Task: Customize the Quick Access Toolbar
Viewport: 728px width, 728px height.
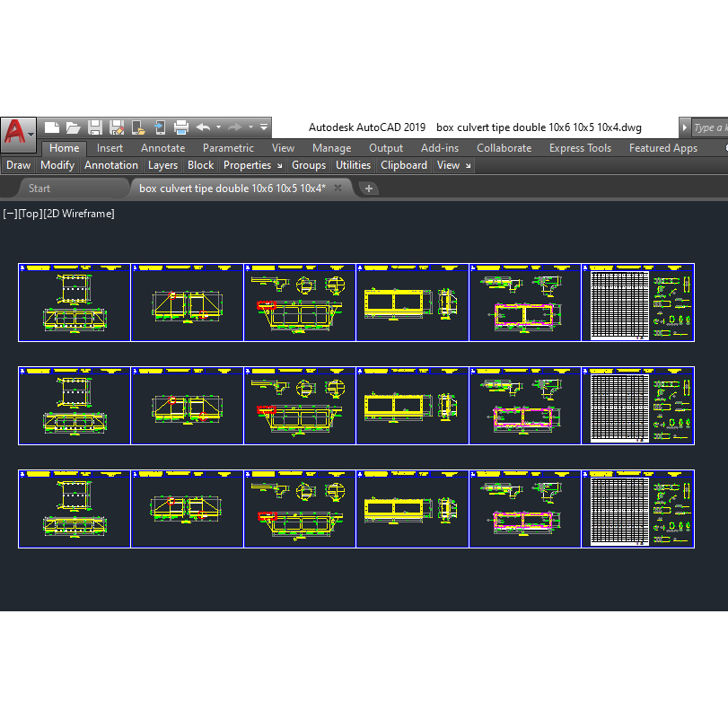Action: (264, 127)
